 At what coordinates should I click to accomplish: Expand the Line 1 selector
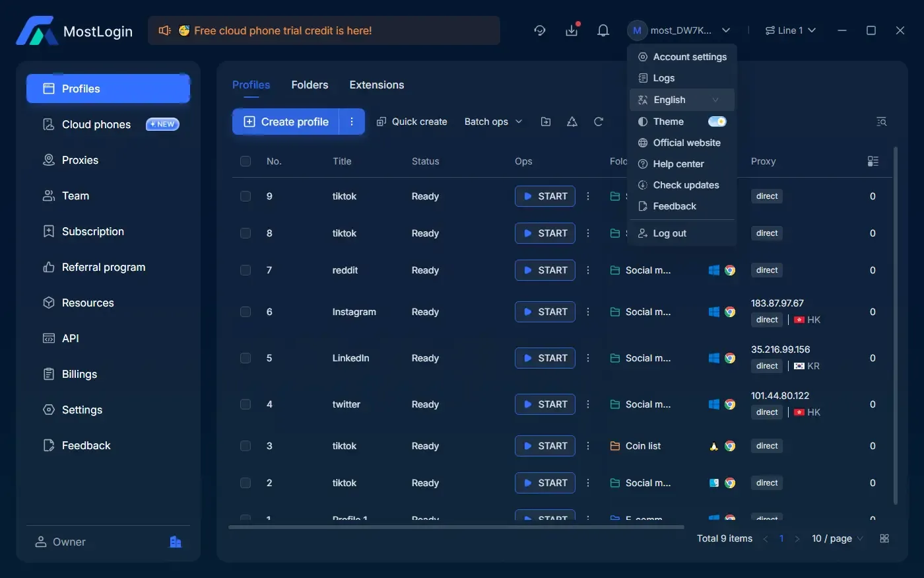tap(791, 30)
